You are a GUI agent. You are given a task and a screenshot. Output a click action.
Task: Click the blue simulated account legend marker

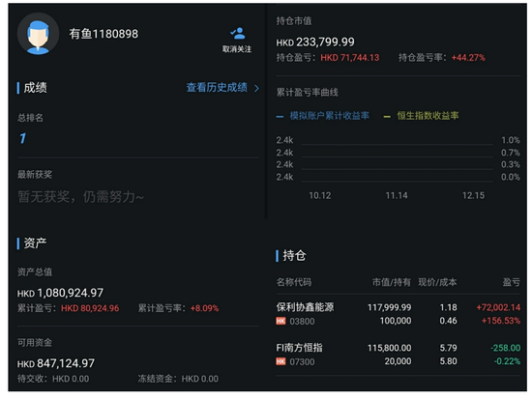(280, 116)
